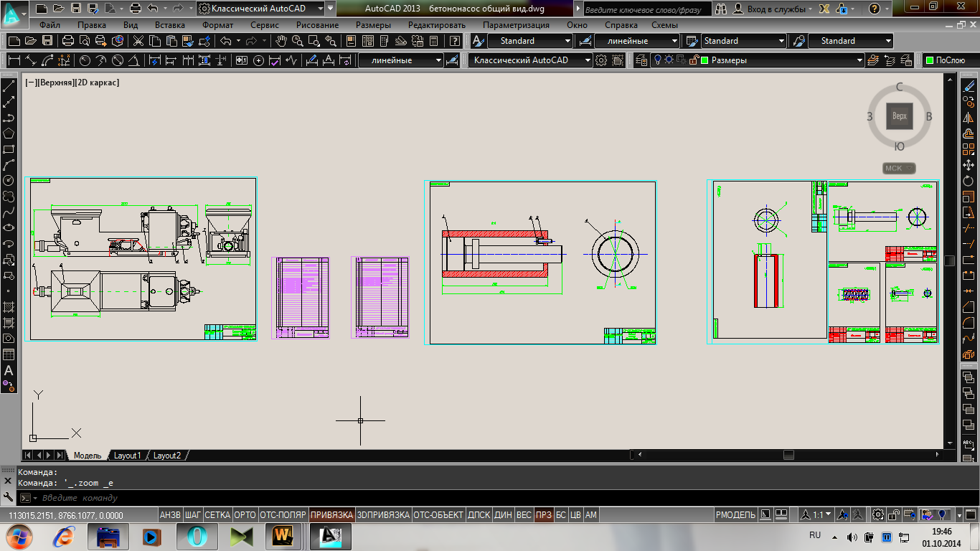This screenshot has width=980, height=551.
Task: Toggle ОРТО orthogonal mode
Action: pyautogui.click(x=245, y=515)
